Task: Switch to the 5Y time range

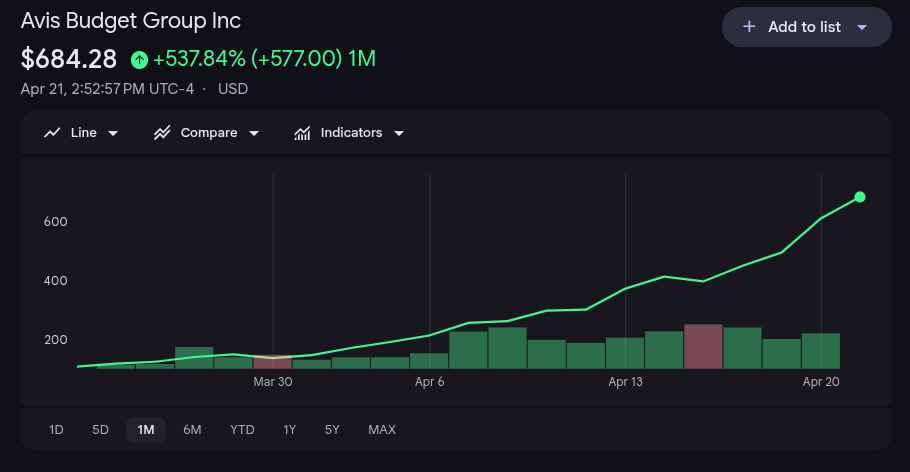Action: click(332, 430)
